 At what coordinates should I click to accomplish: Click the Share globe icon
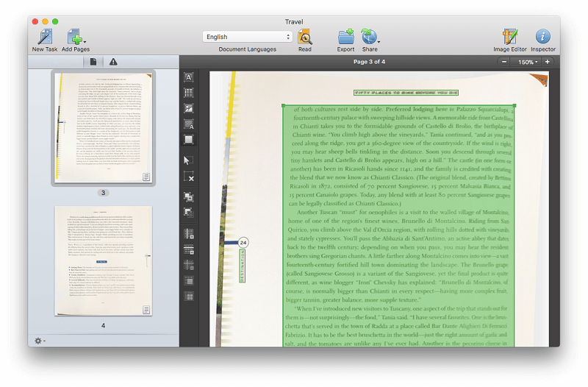click(369, 37)
